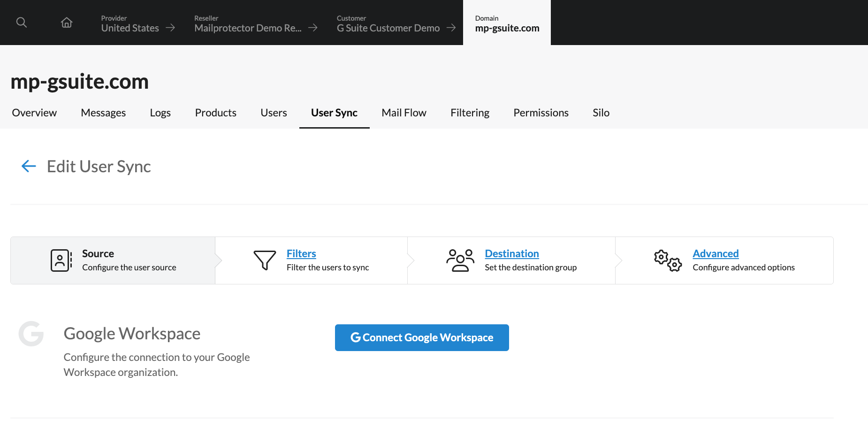Click the Filters funnel icon
The height and width of the screenshot is (444, 868).
(265, 260)
